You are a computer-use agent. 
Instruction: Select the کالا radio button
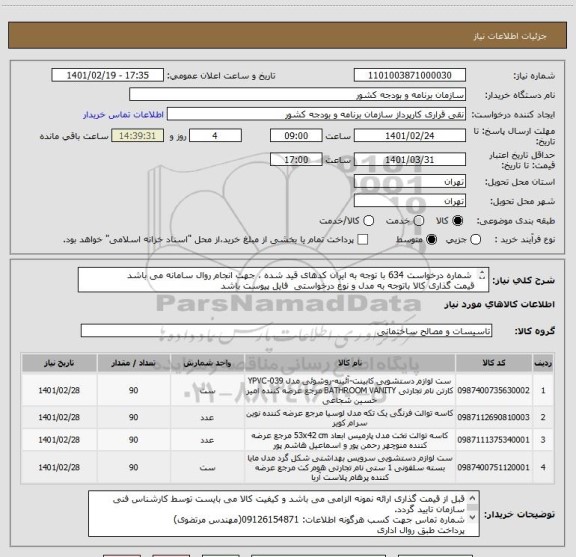point(458,221)
